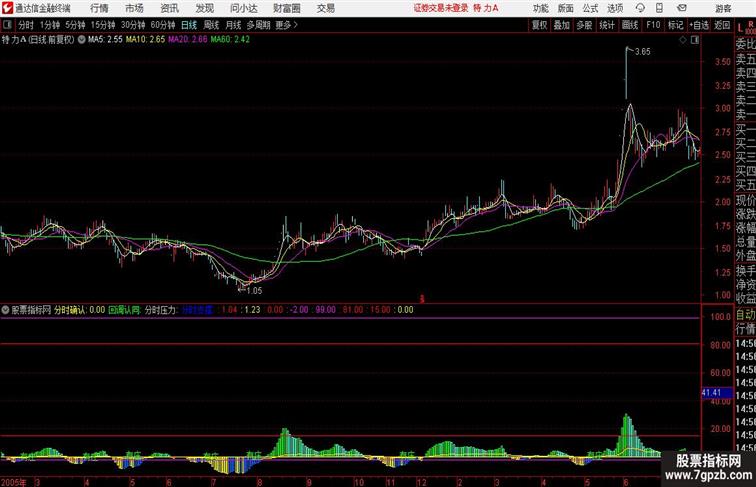Select the 月线 monthly chart tab
The height and width of the screenshot is (487, 756).
point(233,25)
